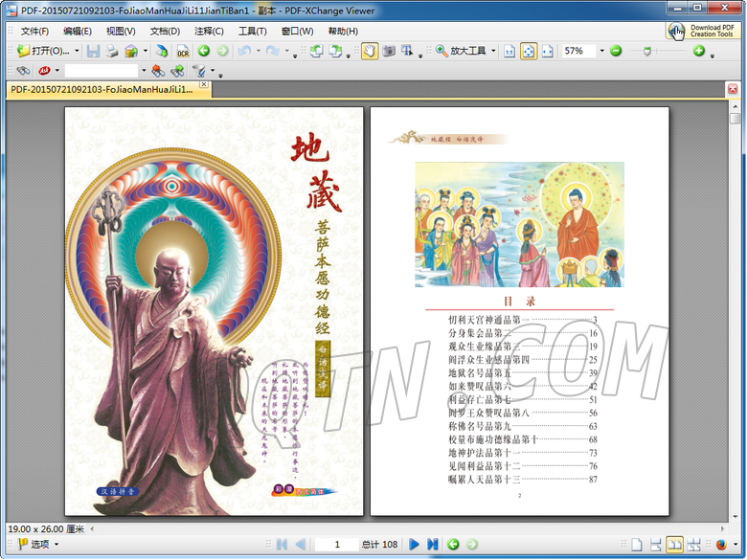This screenshot has height=560, width=747.
Task: Switch to single page layout
Action: [x=637, y=545]
